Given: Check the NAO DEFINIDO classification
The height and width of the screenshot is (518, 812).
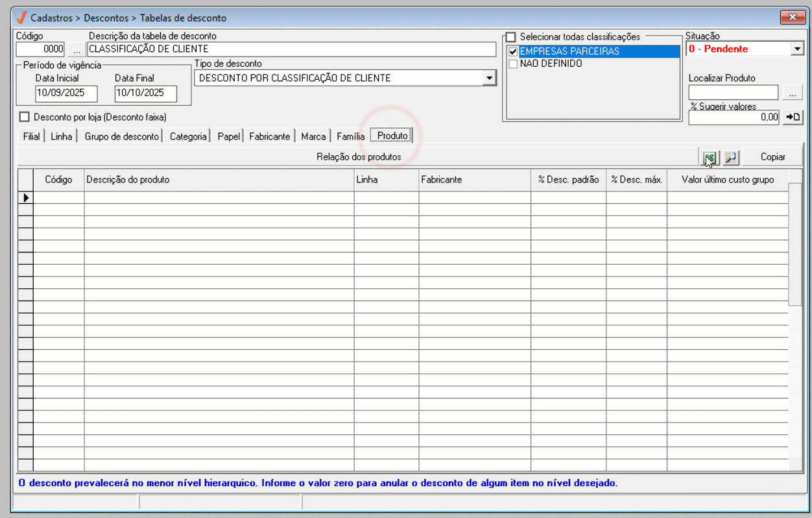Looking at the screenshot, I should point(513,64).
